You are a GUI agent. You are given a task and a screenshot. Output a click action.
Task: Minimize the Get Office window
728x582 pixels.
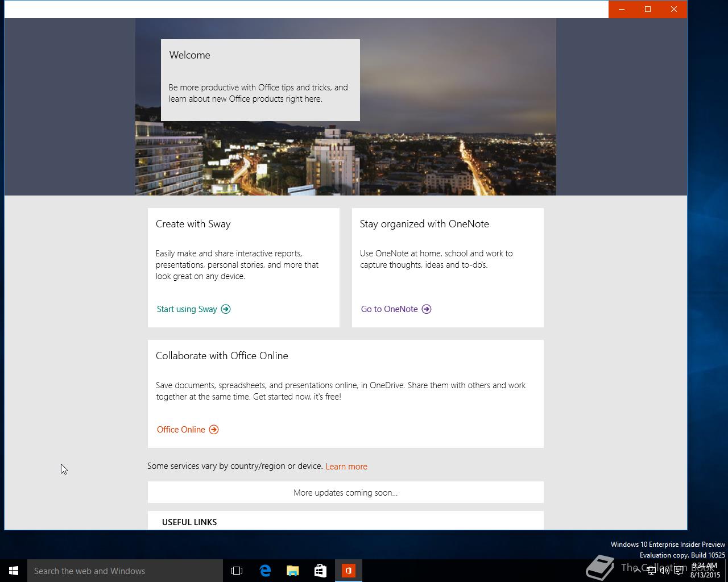(x=622, y=9)
